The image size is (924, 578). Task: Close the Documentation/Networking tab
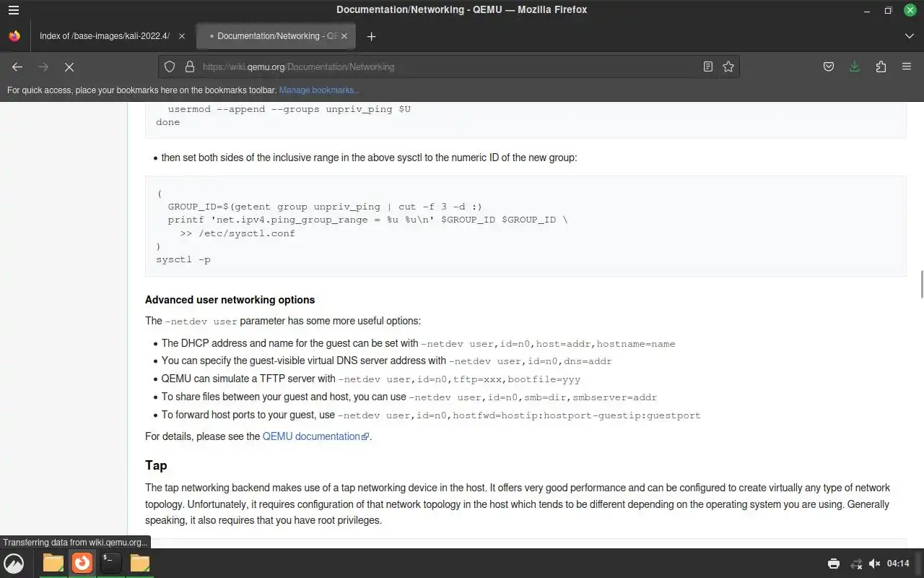click(x=344, y=36)
